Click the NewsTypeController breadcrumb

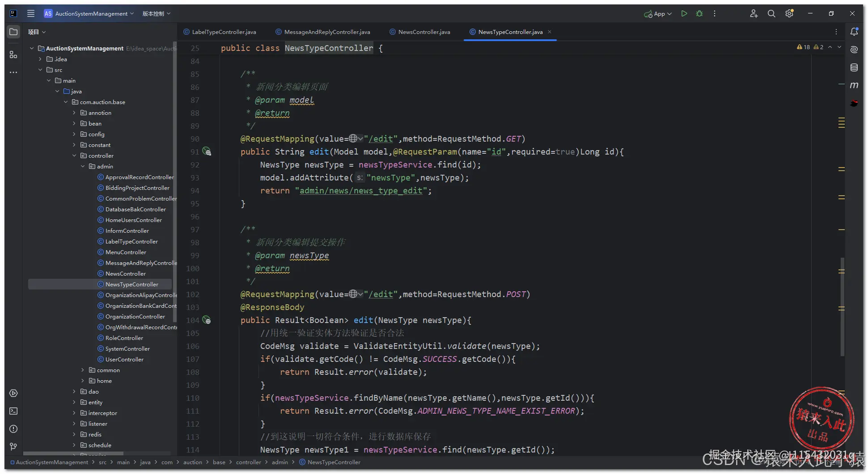point(334,462)
